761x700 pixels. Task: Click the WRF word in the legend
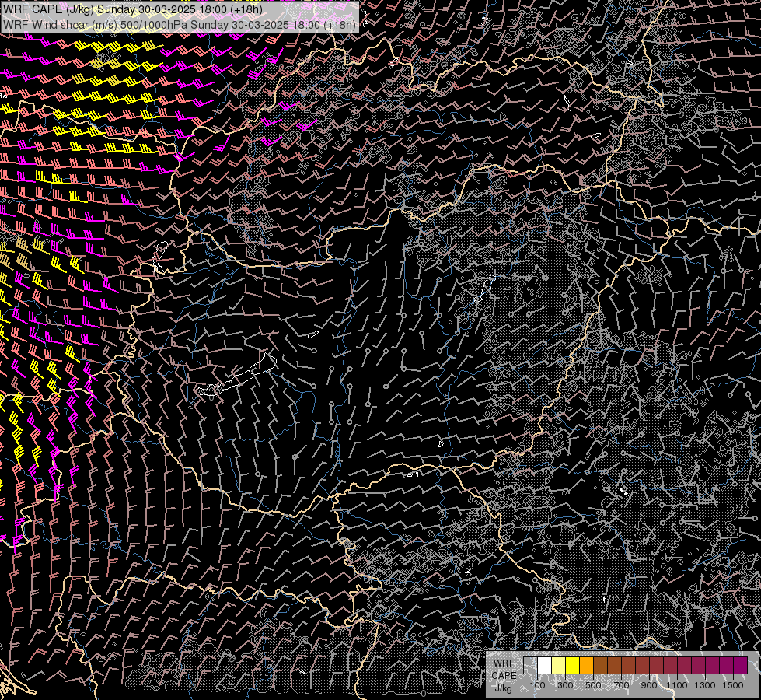tap(504, 663)
